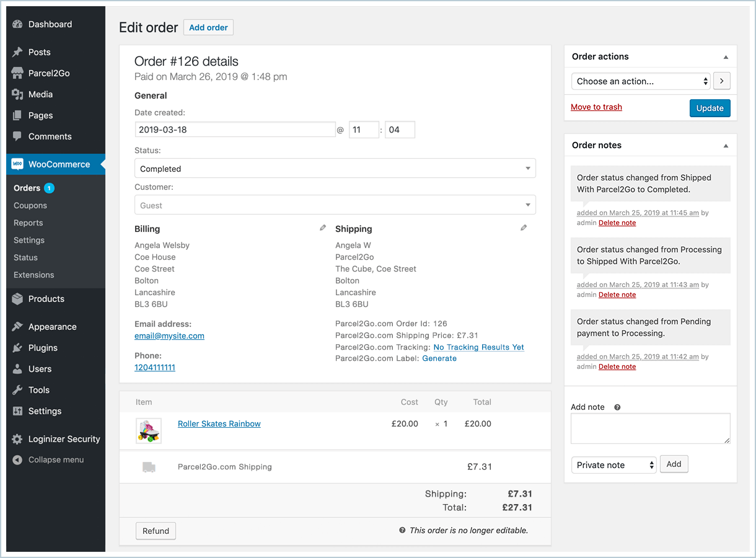The height and width of the screenshot is (558, 756).
Task: Click the Collapse menu arrow icon
Action: [x=17, y=460]
